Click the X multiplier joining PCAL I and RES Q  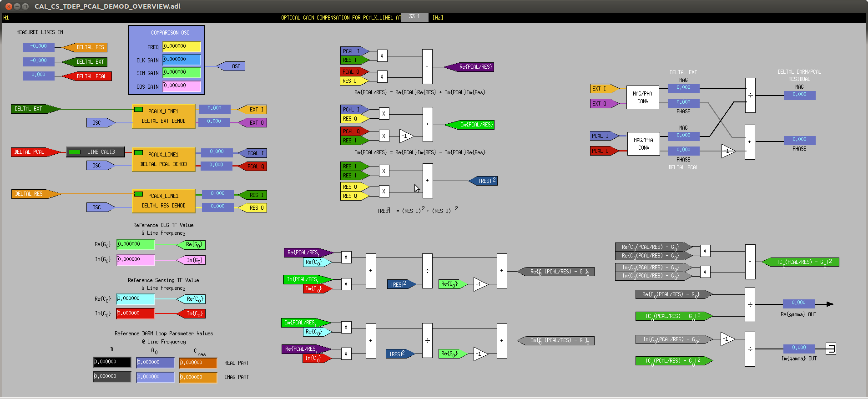(384, 114)
